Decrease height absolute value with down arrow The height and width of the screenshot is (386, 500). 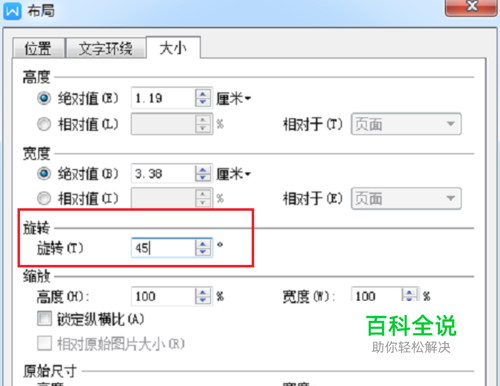tap(203, 103)
